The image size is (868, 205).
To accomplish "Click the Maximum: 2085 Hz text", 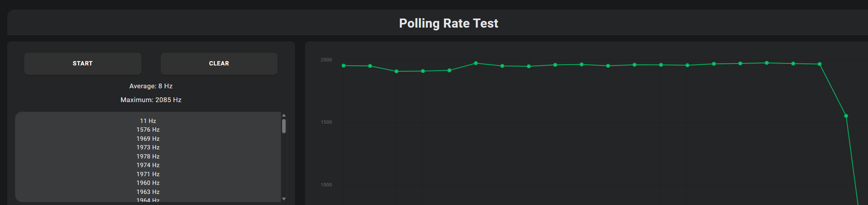I will 151,100.
